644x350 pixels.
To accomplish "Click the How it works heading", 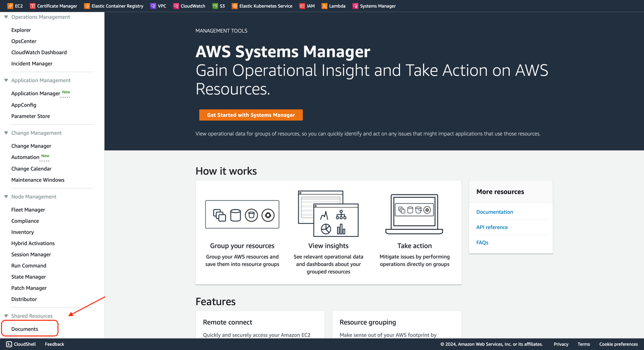I will click(226, 171).
